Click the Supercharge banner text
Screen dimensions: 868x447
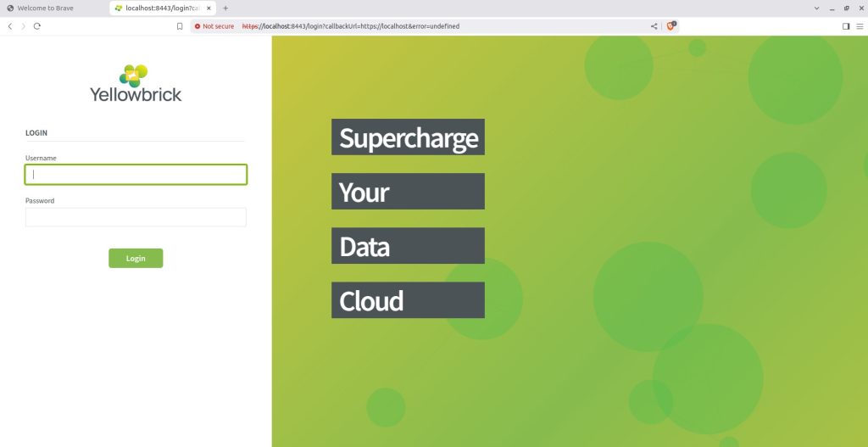tap(409, 137)
